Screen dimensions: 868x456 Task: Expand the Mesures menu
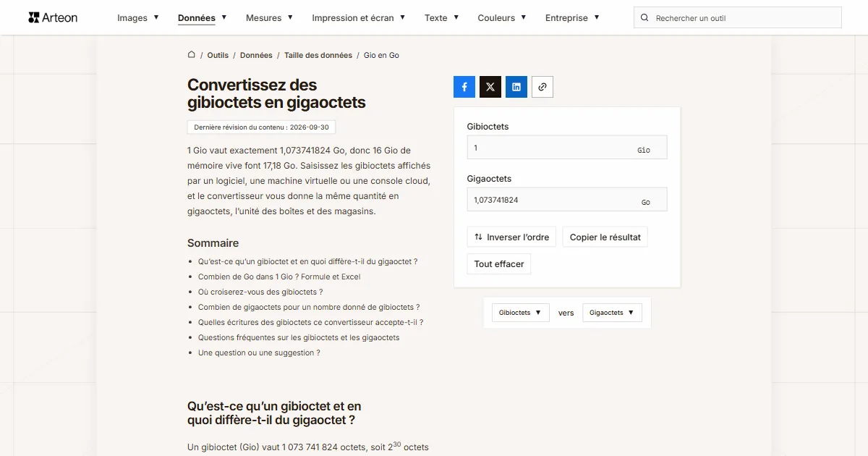click(x=269, y=18)
